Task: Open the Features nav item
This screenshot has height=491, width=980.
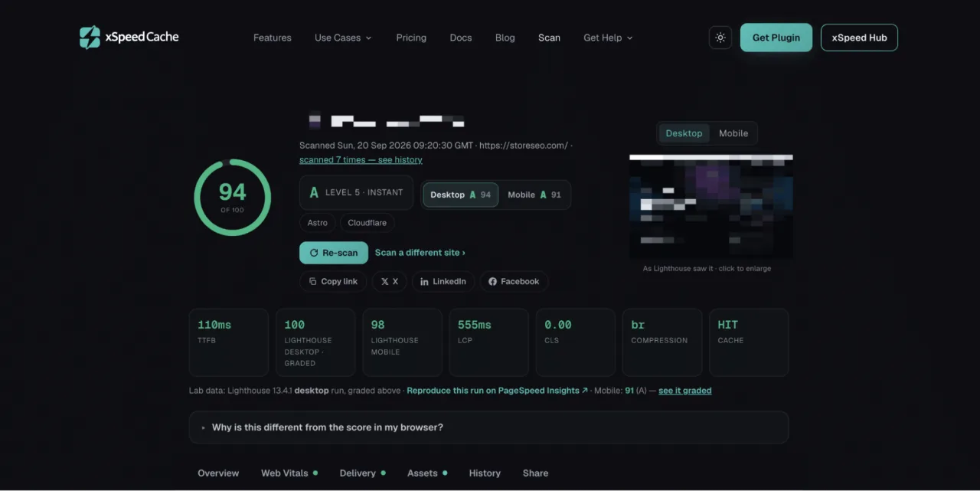Action: pyautogui.click(x=273, y=38)
